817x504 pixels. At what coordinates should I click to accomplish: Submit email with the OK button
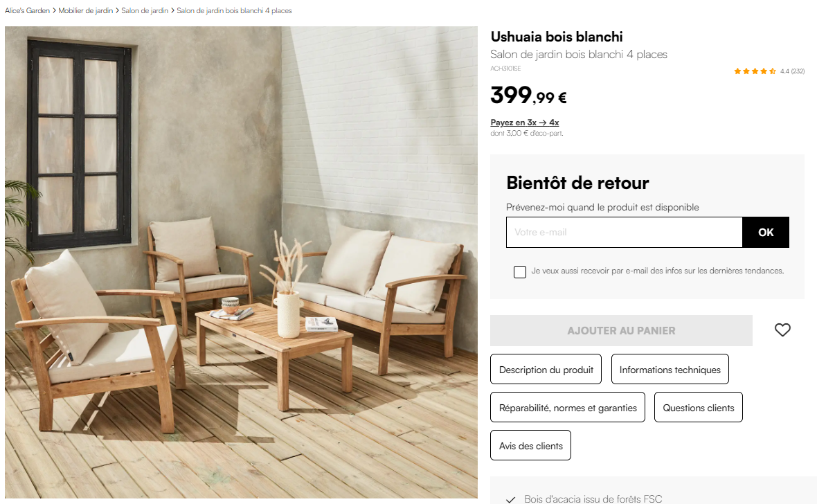point(765,233)
